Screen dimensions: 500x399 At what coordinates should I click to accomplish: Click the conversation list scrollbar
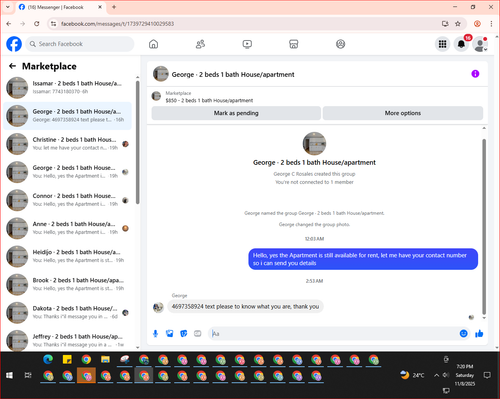click(138, 142)
